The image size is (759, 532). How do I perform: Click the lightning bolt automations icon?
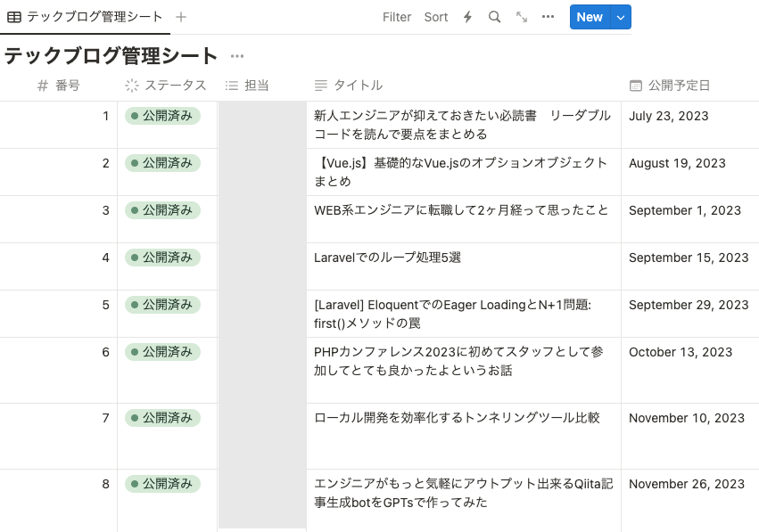tap(467, 17)
